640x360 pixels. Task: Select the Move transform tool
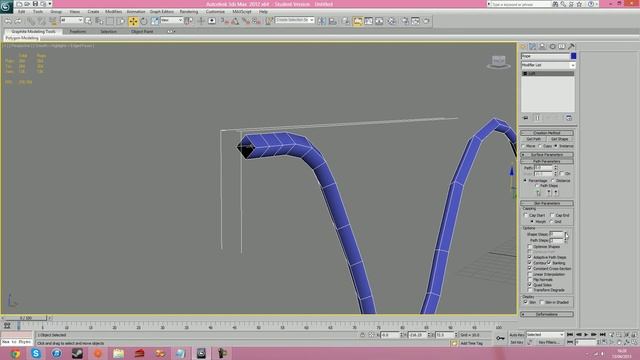point(133,21)
